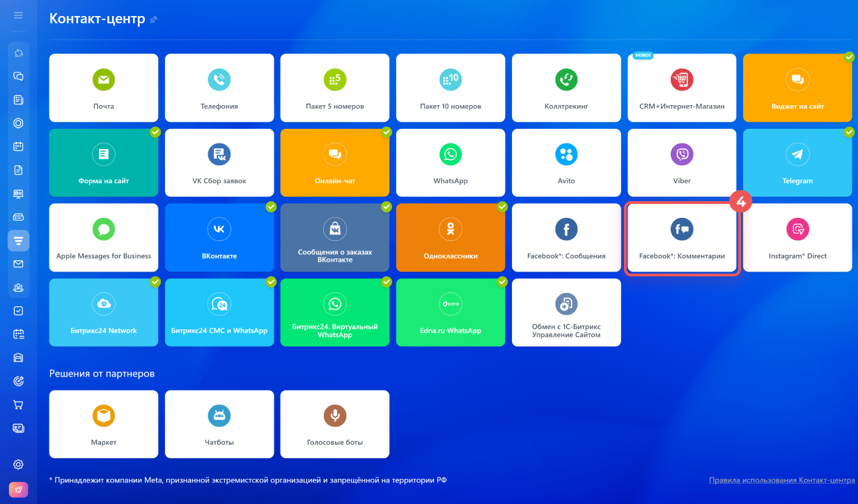Open Обмен с 1С-Битрикс Управление Сайтом tile
This screenshot has width=858, height=504.
pos(566,313)
